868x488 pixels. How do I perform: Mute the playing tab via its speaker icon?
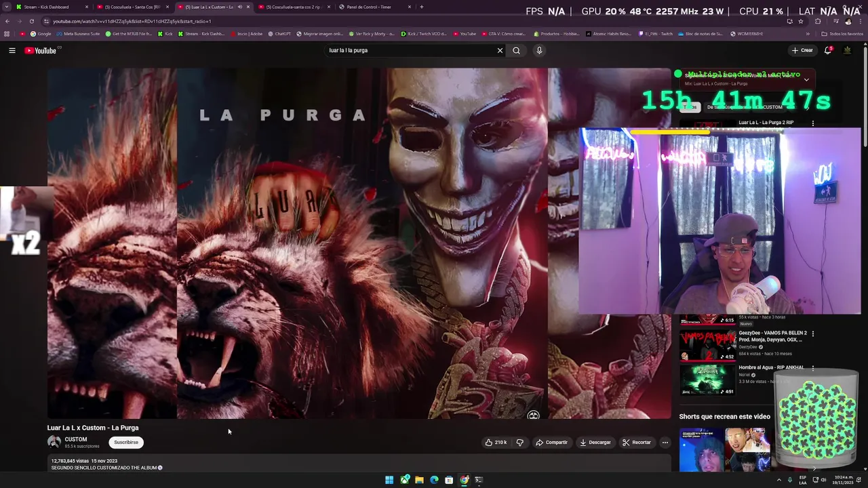[239, 7]
